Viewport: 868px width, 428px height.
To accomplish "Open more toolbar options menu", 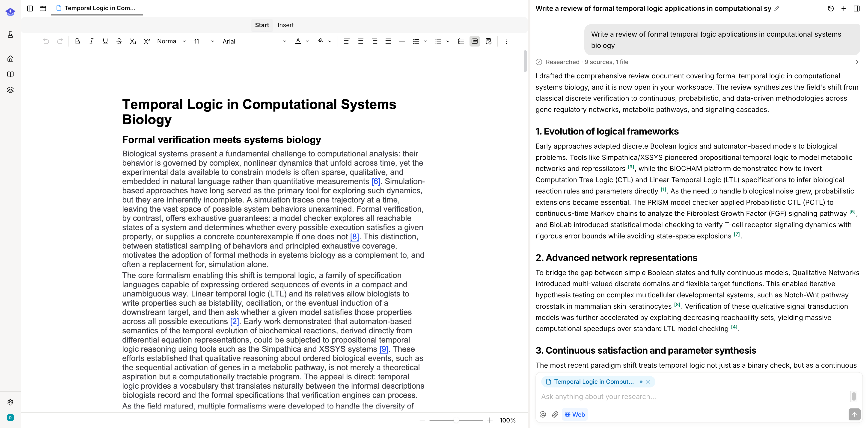I will point(506,41).
